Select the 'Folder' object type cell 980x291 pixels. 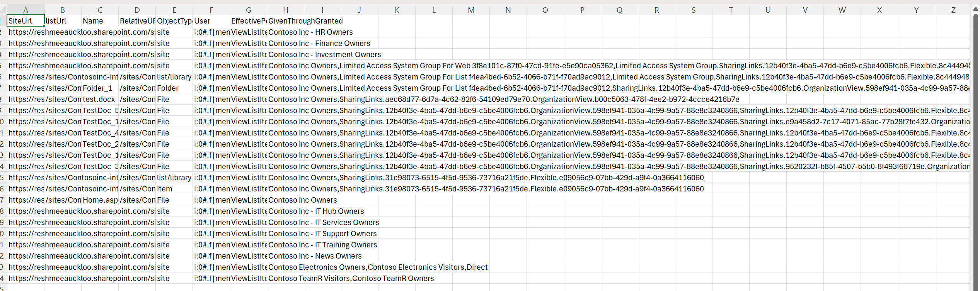174,88
